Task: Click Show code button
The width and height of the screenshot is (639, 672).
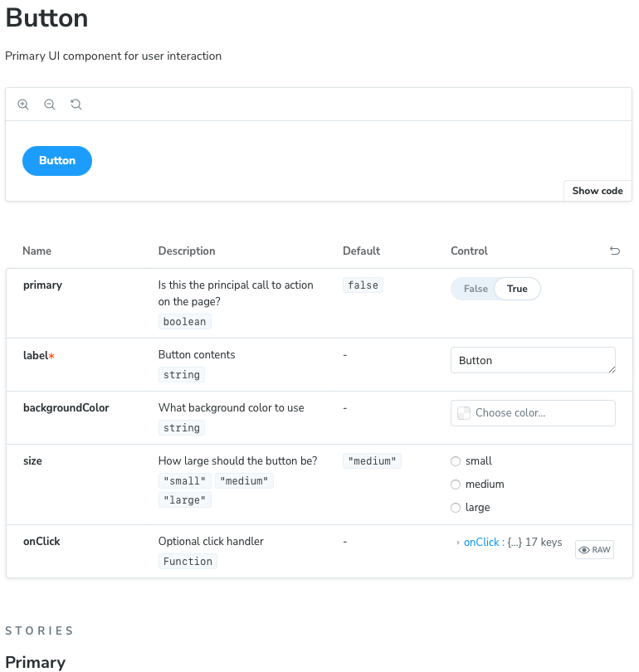Action: coord(598,191)
